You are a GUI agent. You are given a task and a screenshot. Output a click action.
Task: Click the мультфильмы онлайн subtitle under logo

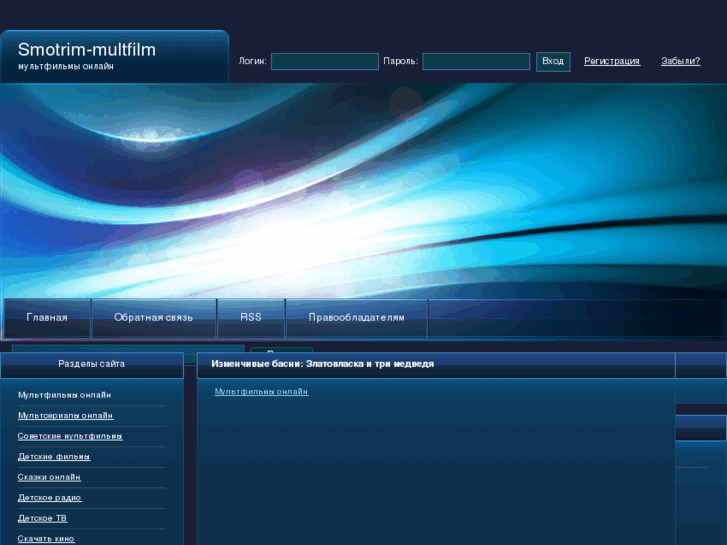[66, 66]
